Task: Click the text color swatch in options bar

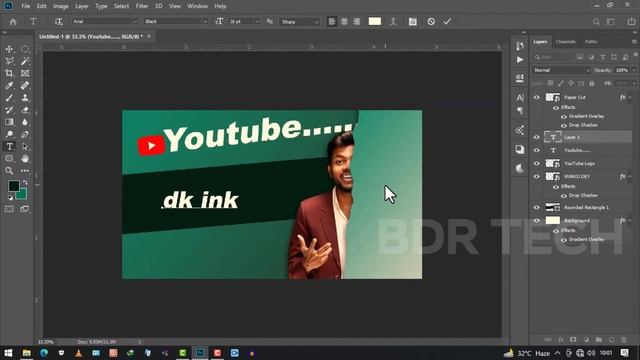Action: 375,22
